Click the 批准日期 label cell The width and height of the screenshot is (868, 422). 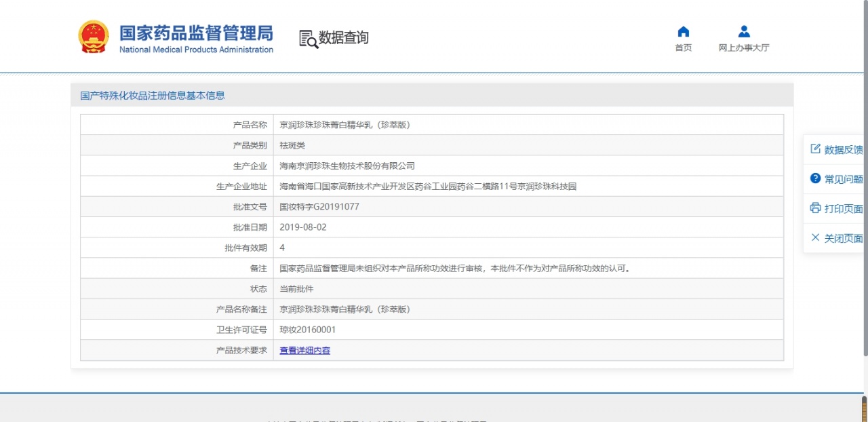[177, 227]
